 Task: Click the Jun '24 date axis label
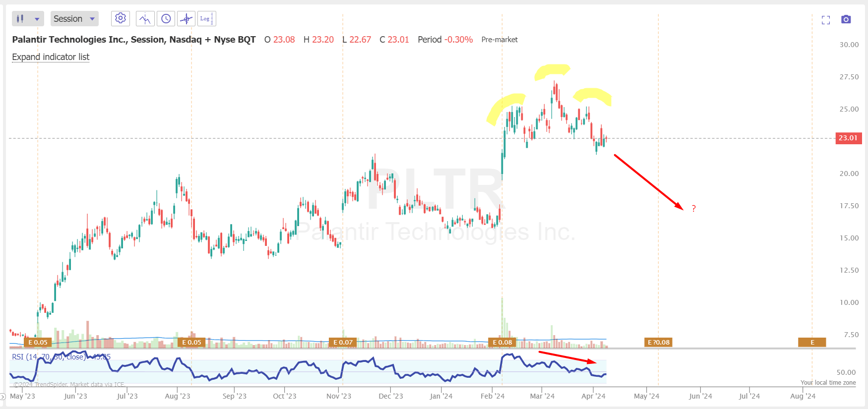pyautogui.click(x=700, y=396)
